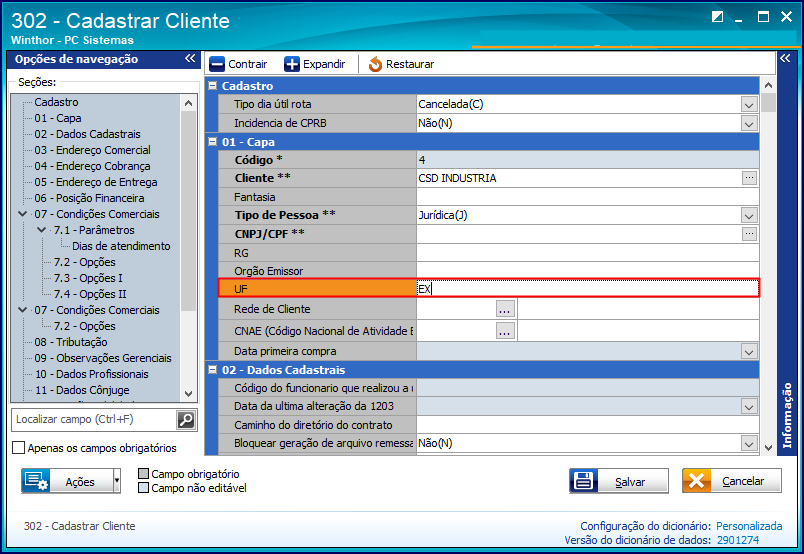
Task: Select 02 - Dados Cadastrais in the tree
Action: click(x=87, y=134)
